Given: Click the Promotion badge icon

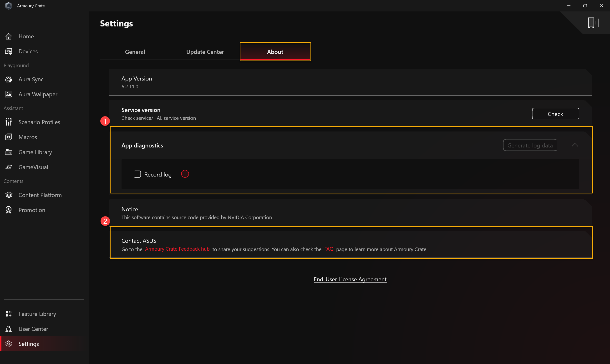Looking at the screenshot, I should 9,210.
